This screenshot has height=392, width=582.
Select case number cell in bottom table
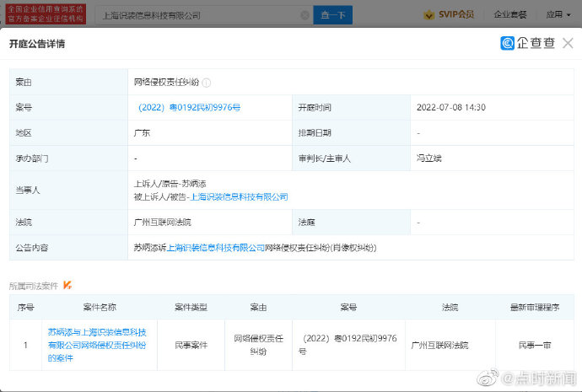coord(348,345)
